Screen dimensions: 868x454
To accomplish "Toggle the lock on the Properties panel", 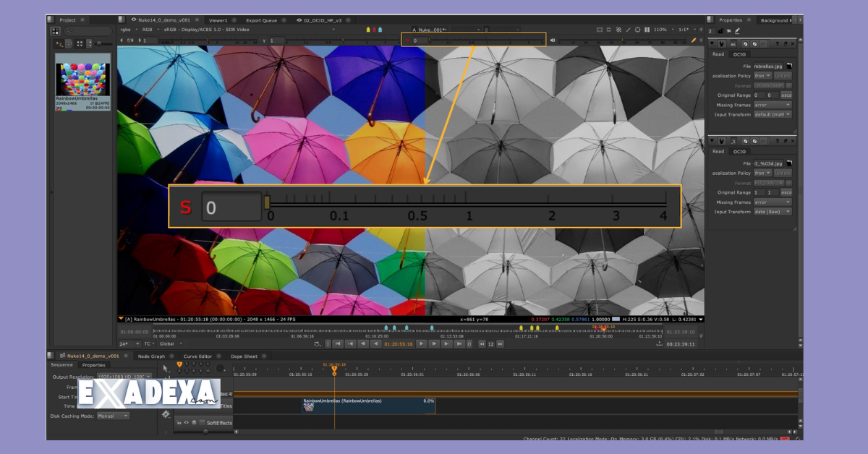I will pos(721,31).
